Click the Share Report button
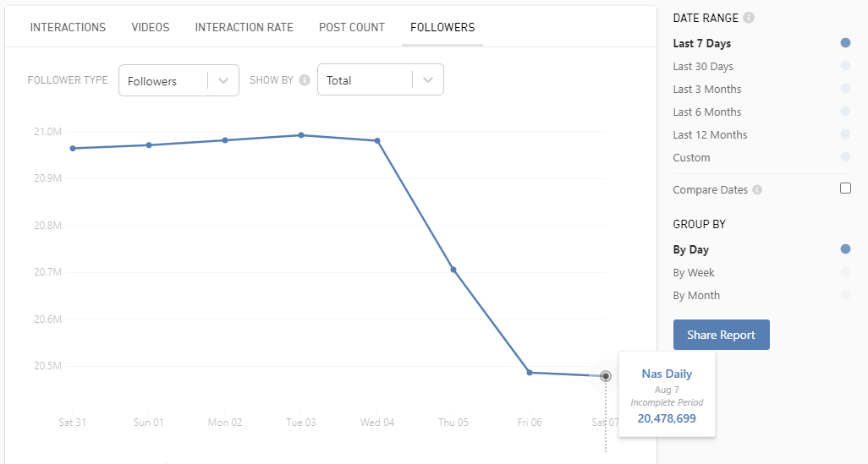Viewport: 868px width, 464px height. pos(721,335)
